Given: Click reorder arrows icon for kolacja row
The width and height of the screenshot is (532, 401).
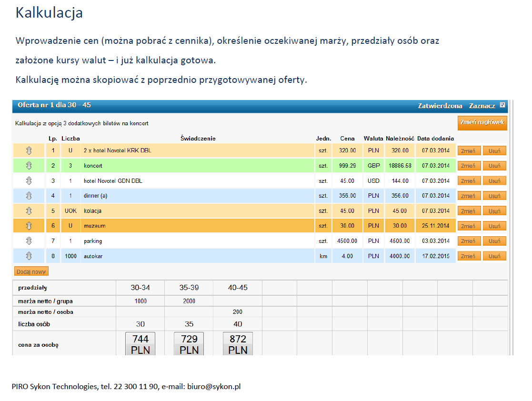Looking at the screenshot, I should pyautogui.click(x=29, y=211).
